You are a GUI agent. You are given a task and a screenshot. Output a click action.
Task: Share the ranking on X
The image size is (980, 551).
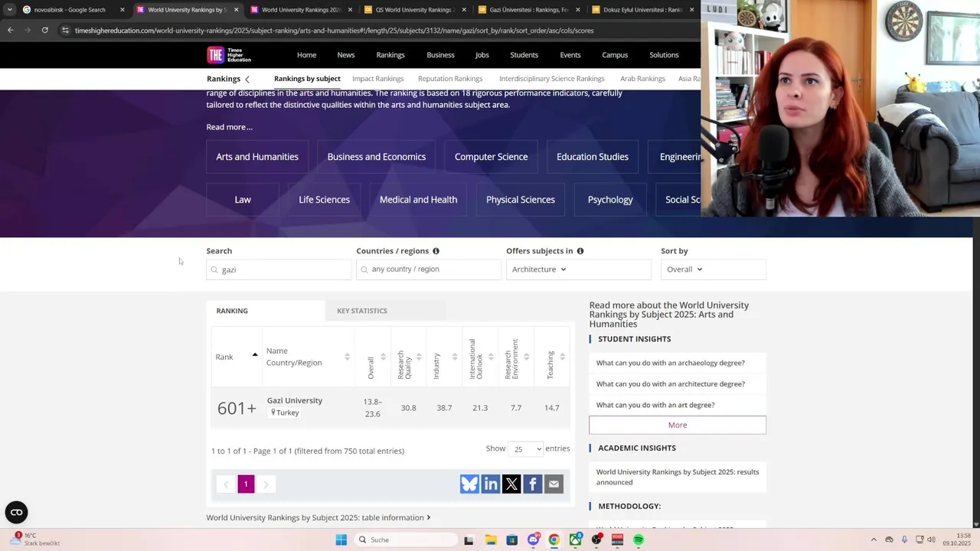511,484
